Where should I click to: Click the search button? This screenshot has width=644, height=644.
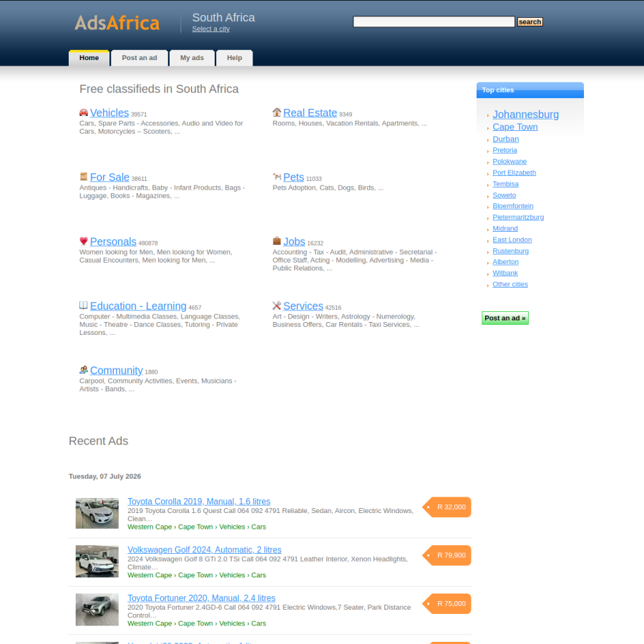click(530, 21)
